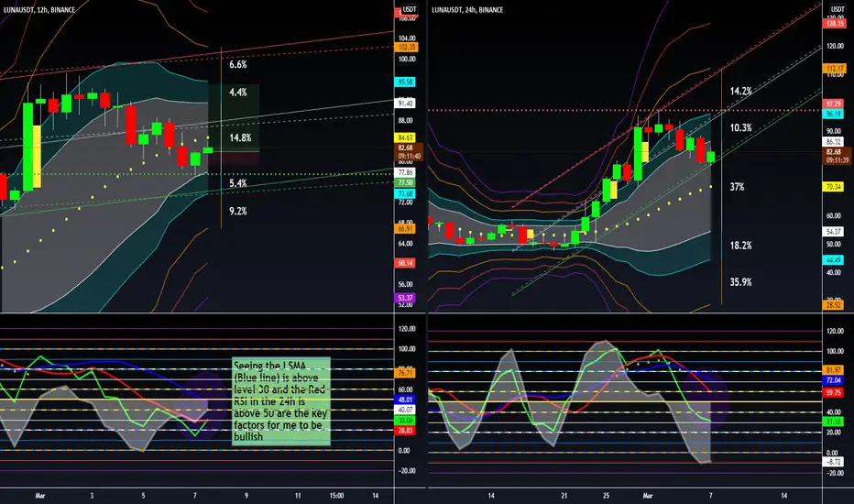Click the white -8.72 indicator value
Image resolution: width=854 pixels, height=504 pixels.
click(833, 462)
